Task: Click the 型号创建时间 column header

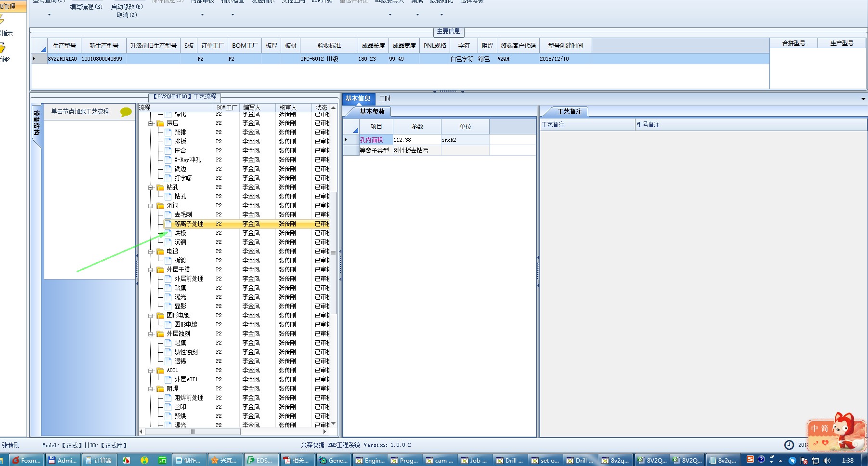Action: click(566, 45)
